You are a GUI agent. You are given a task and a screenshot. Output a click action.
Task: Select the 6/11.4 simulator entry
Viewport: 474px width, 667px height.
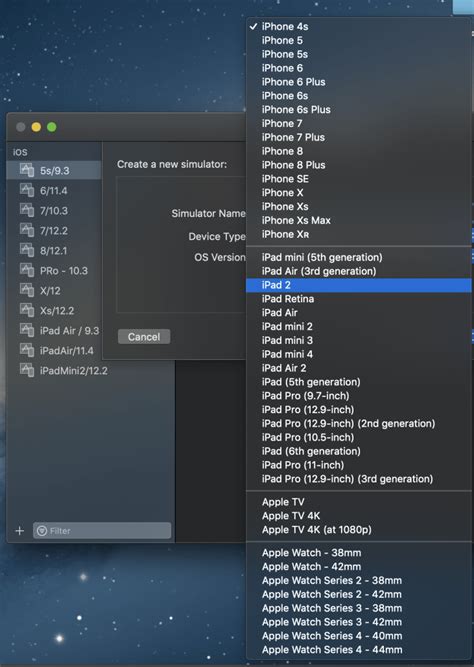tap(54, 190)
